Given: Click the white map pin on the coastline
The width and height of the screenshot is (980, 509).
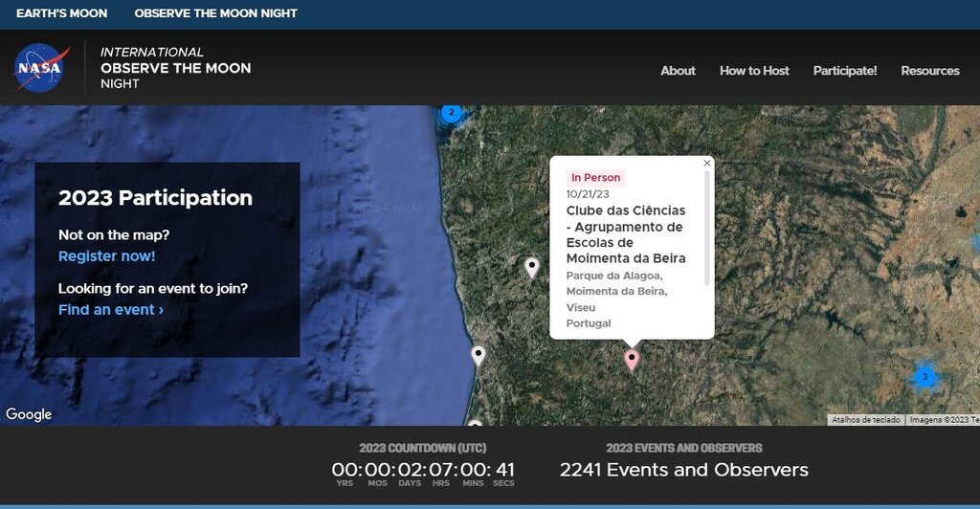Looking at the screenshot, I should [x=479, y=356].
